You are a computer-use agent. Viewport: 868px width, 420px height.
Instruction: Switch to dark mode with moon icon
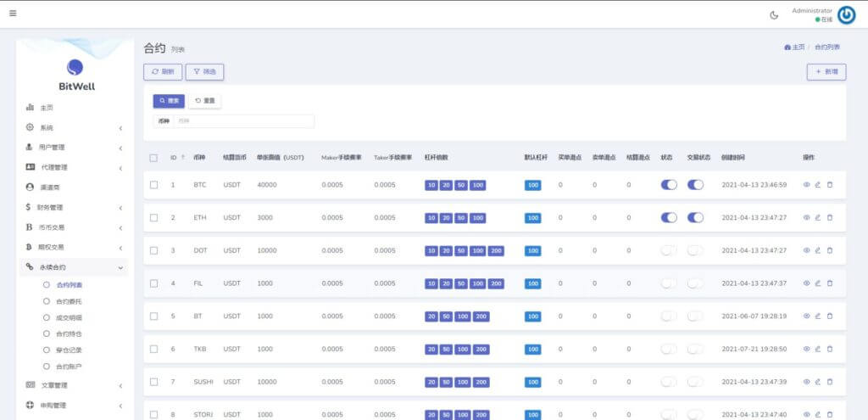(774, 15)
